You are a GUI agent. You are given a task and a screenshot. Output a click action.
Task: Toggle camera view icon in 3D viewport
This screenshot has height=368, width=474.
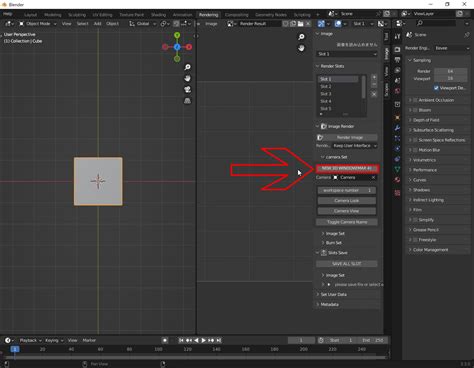(x=188, y=89)
